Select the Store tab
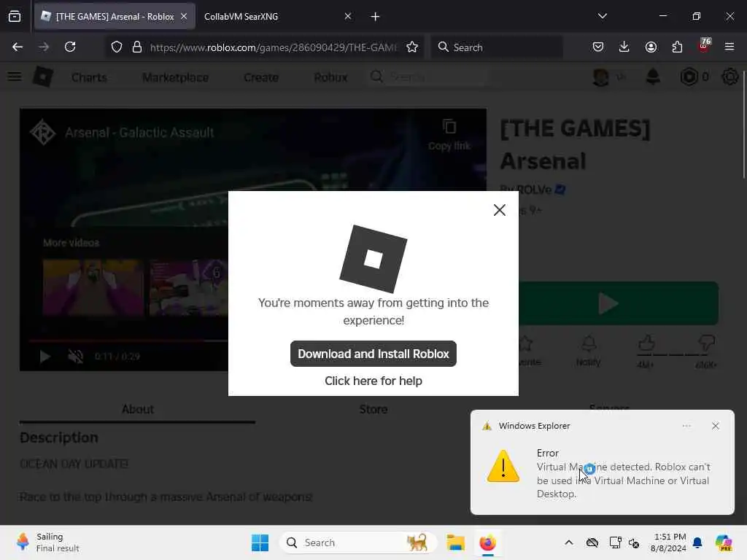Viewport: 747px width, 560px height. pos(373,409)
